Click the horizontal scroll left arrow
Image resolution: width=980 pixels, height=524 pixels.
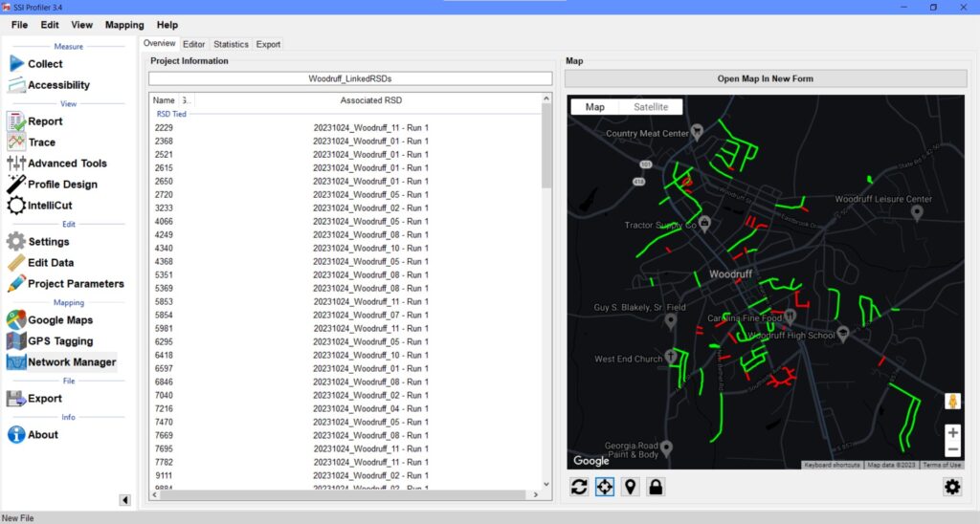pos(155,494)
